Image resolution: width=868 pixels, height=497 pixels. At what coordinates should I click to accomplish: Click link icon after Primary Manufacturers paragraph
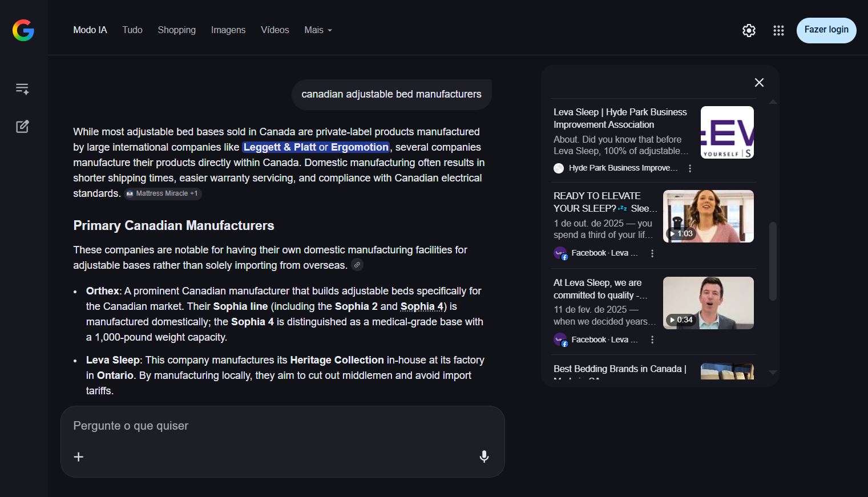point(357,265)
